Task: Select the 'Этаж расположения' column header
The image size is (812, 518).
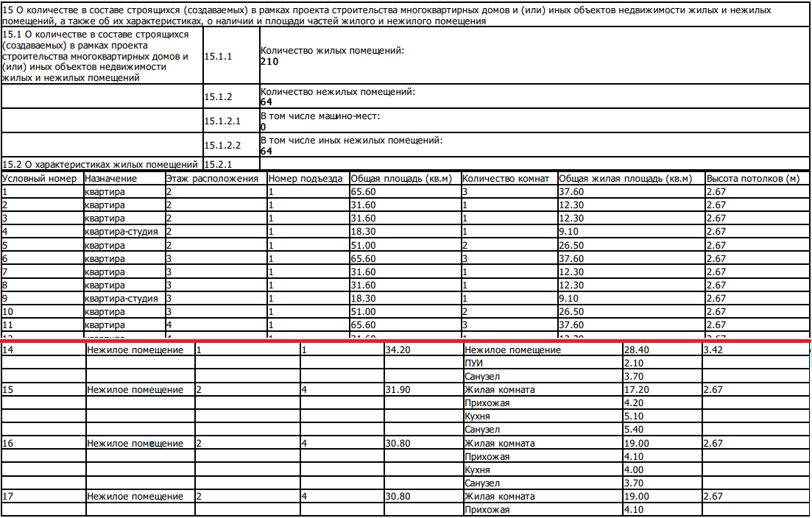Action: point(212,179)
